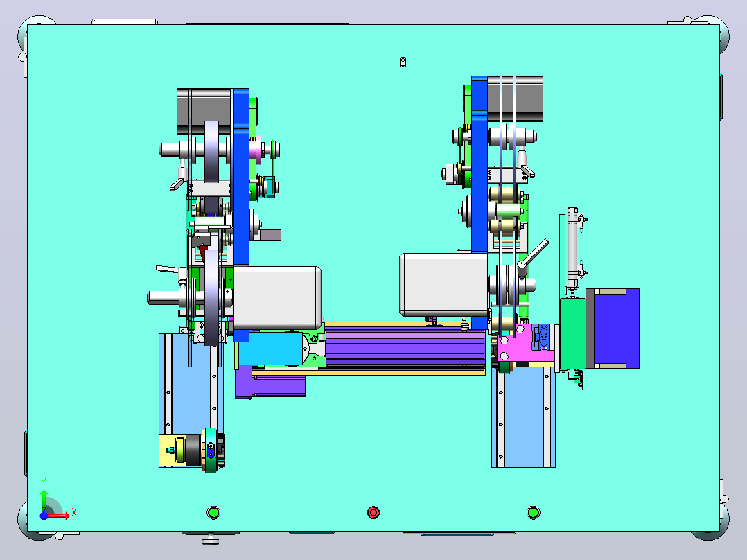Pick the cyan motor below the left box
747x560 pixels.
(x=270, y=349)
